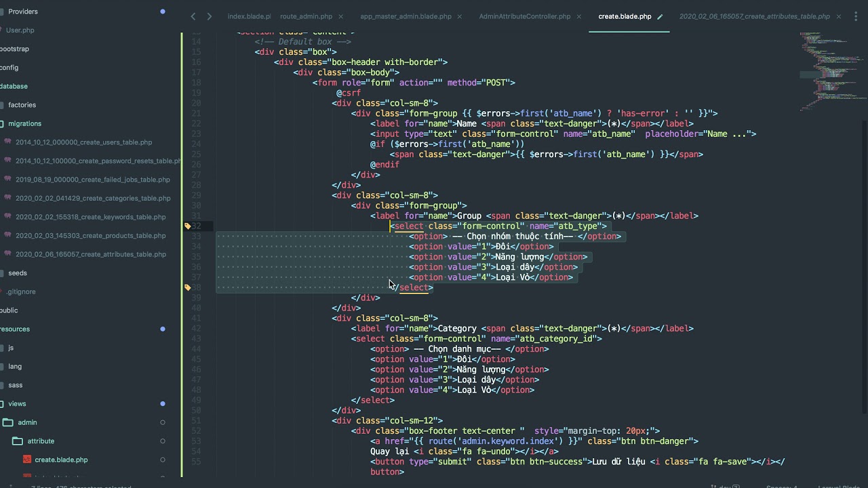Click the PHP icon beside create_keywords_table.php

[8, 217]
